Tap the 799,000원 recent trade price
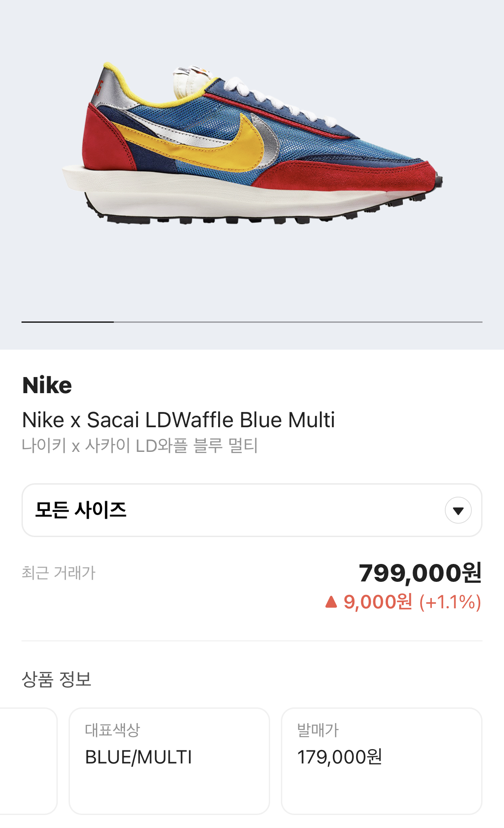The image size is (504, 828). 420,573
